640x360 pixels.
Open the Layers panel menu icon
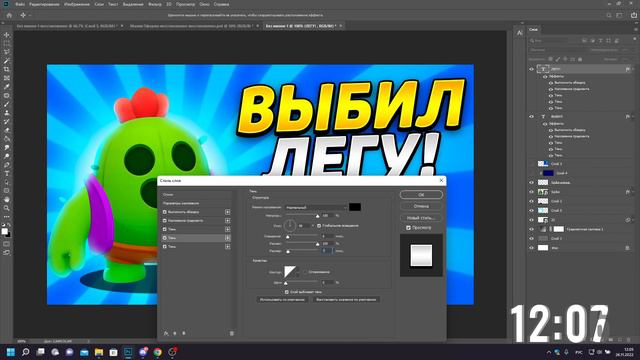pos(635,29)
